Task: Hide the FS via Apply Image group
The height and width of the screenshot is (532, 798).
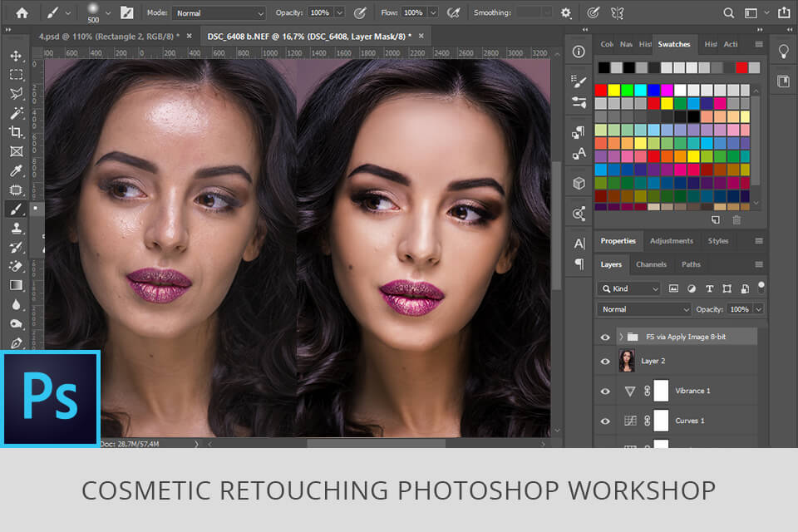Action: pyautogui.click(x=605, y=337)
